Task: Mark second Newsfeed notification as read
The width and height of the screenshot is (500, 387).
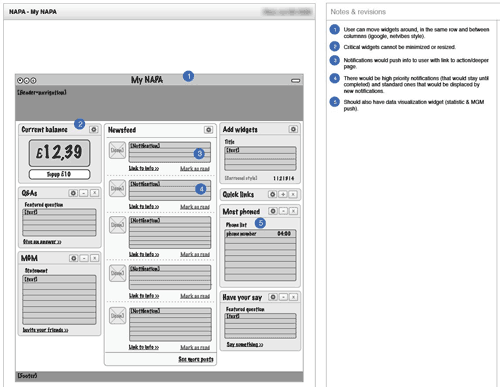Action: [x=195, y=207]
